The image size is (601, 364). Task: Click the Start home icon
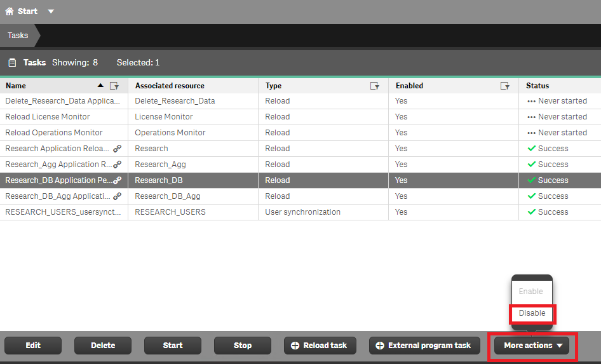[x=9, y=11]
